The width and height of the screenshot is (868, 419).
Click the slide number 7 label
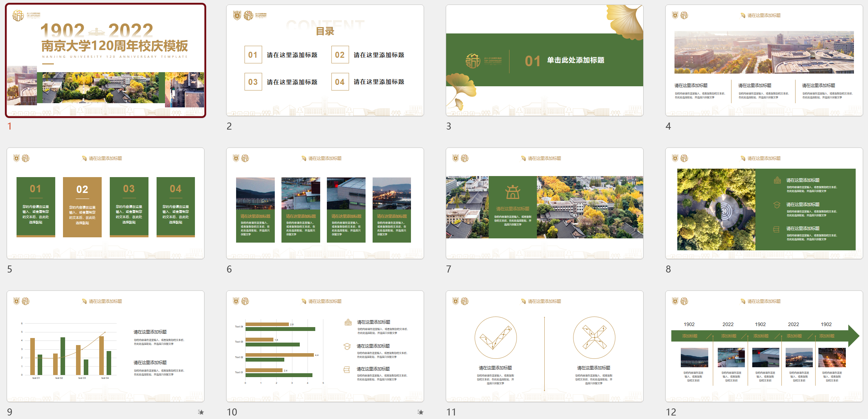(x=449, y=269)
